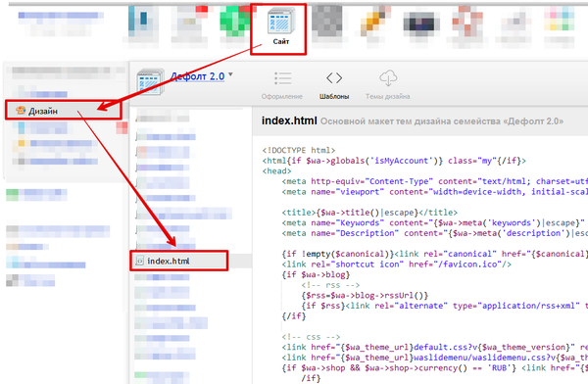This screenshot has height=384, width=588.
Task: Click the index.html file icon
Action: pyautogui.click(x=140, y=261)
